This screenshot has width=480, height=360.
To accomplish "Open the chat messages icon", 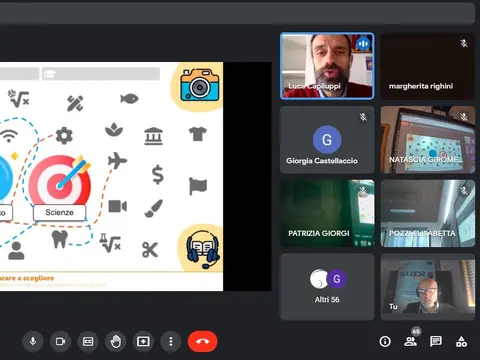I will [436, 341].
